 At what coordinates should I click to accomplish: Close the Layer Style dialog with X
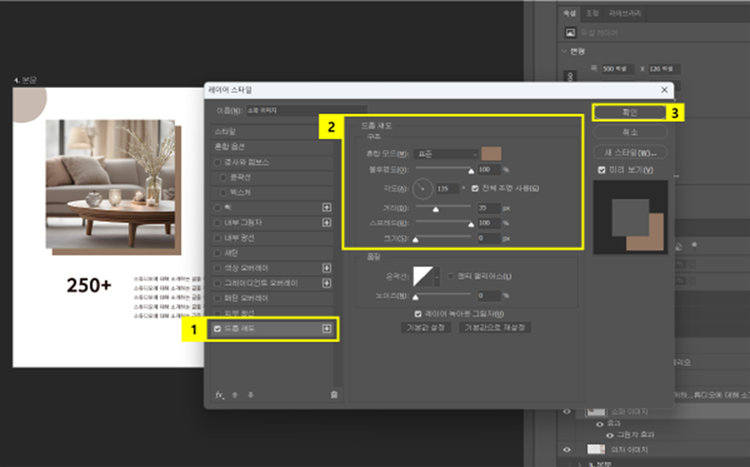(664, 90)
